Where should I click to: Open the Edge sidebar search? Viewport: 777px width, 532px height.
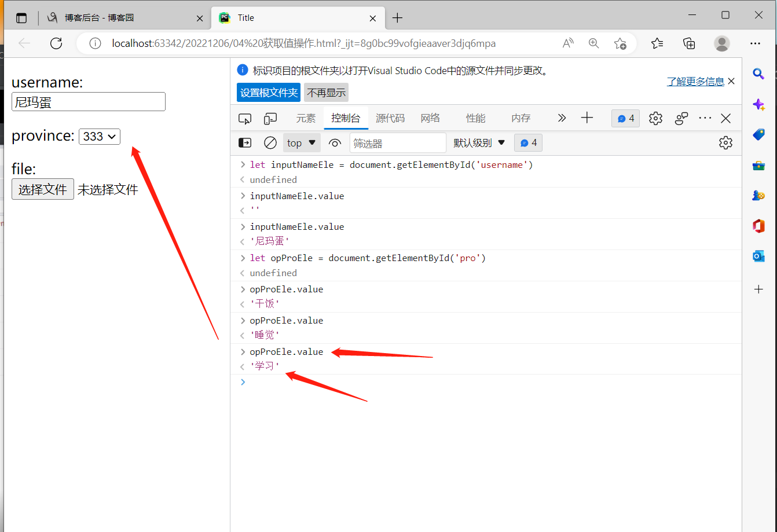pyautogui.click(x=758, y=74)
